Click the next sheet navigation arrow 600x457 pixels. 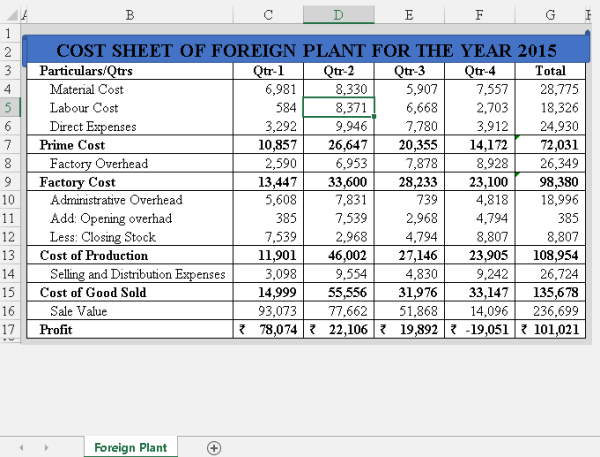point(45,448)
